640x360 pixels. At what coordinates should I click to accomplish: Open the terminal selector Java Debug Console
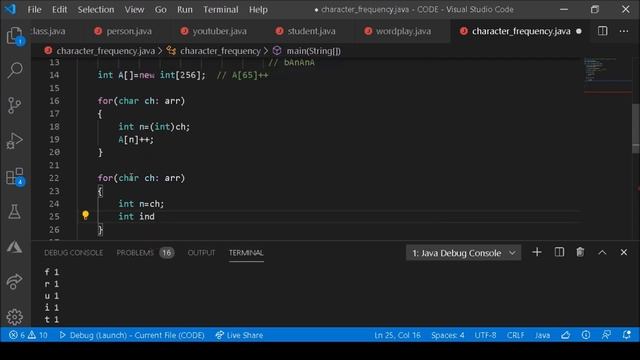point(463,253)
